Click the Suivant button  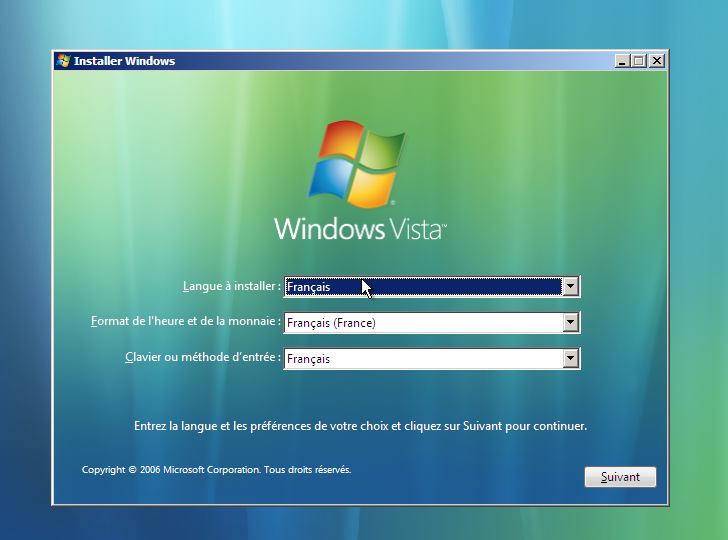click(x=620, y=477)
